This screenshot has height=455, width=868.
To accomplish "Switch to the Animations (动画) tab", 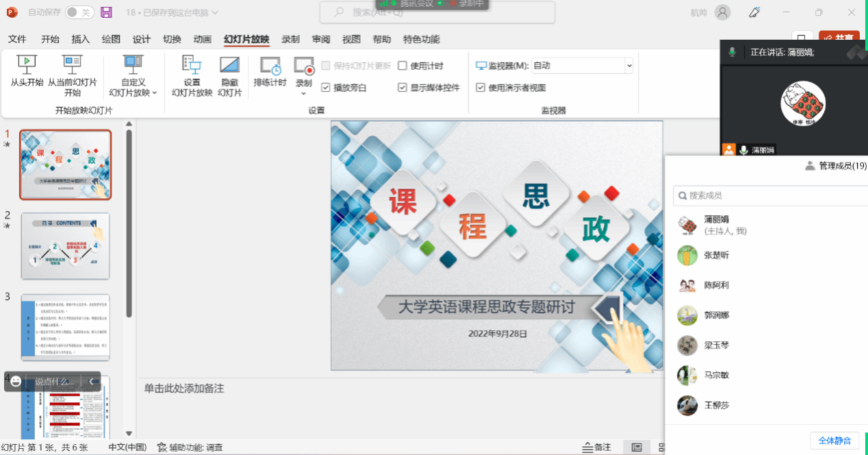I will point(202,39).
